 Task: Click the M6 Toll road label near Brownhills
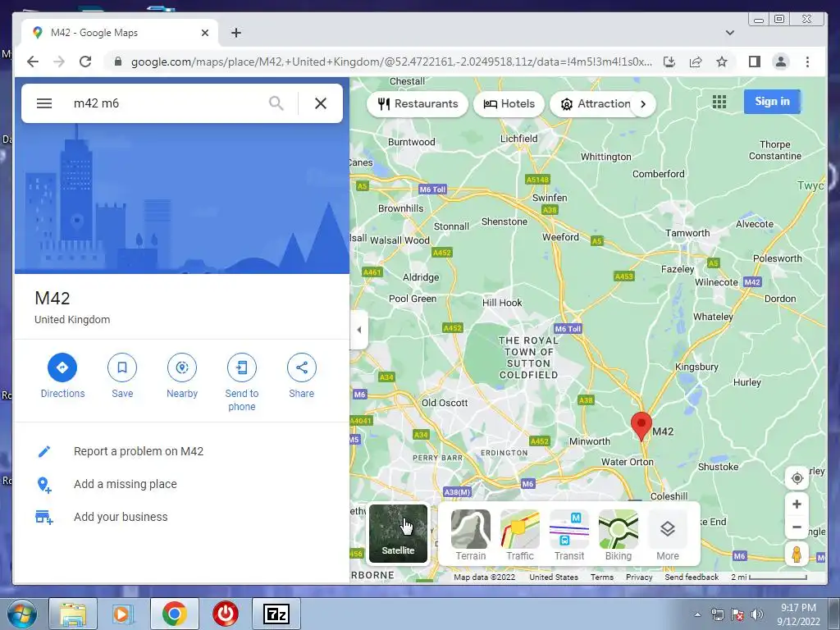tap(432, 189)
